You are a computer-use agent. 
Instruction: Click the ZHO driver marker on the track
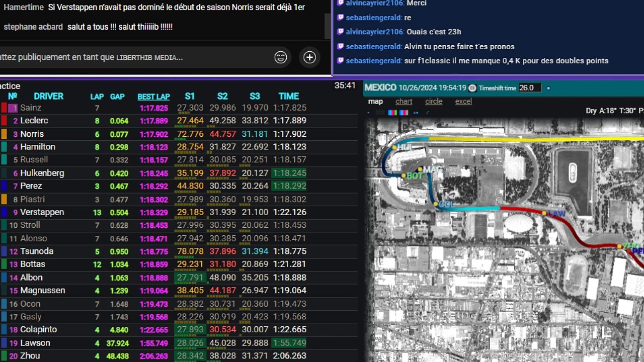point(619,246)
